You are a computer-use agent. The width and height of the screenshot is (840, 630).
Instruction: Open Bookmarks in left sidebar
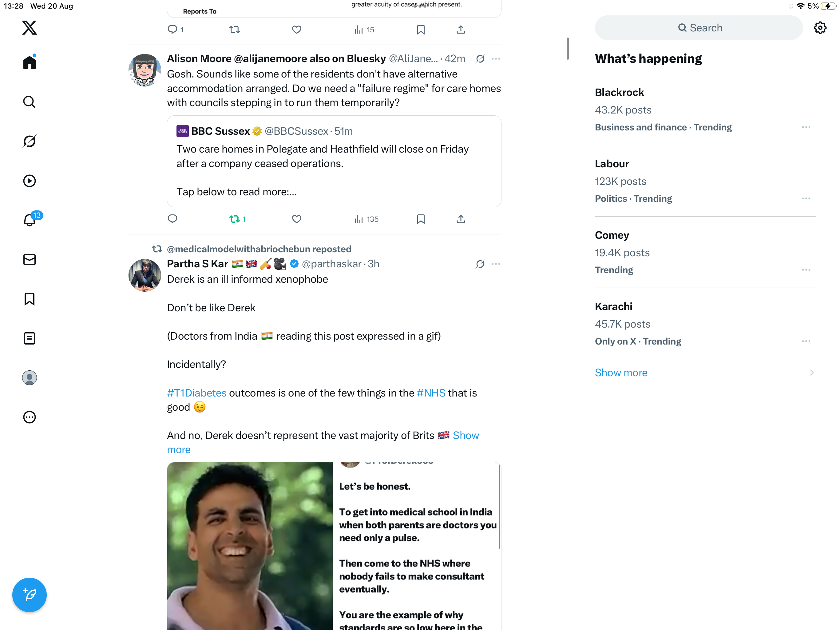(29, 299)
